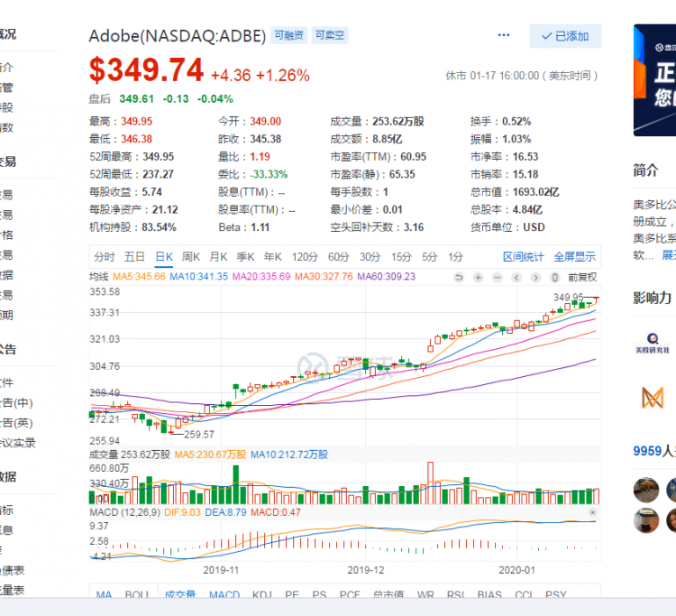
Task: Select KDJ sub-indicator
Action: click(x=262, y=594)
